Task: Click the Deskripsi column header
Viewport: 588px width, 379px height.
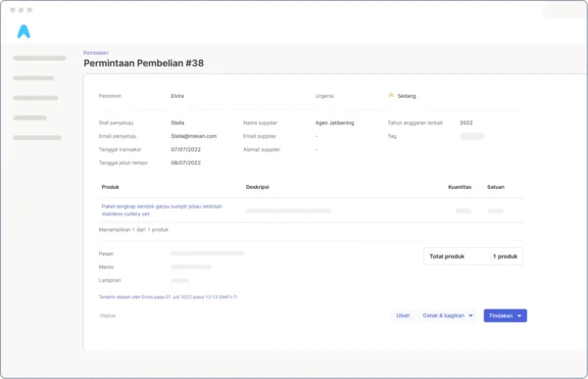Action: click(258, 187)
